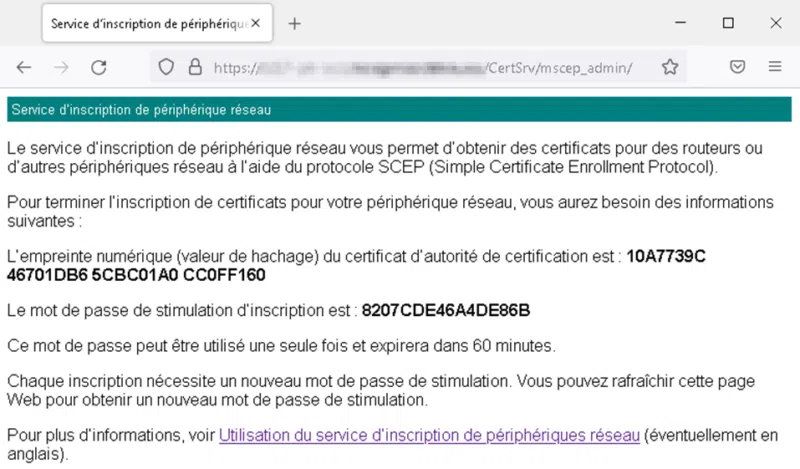Maximize the browser window
This screenshot has height=469, width=800.
pos(728,23)
